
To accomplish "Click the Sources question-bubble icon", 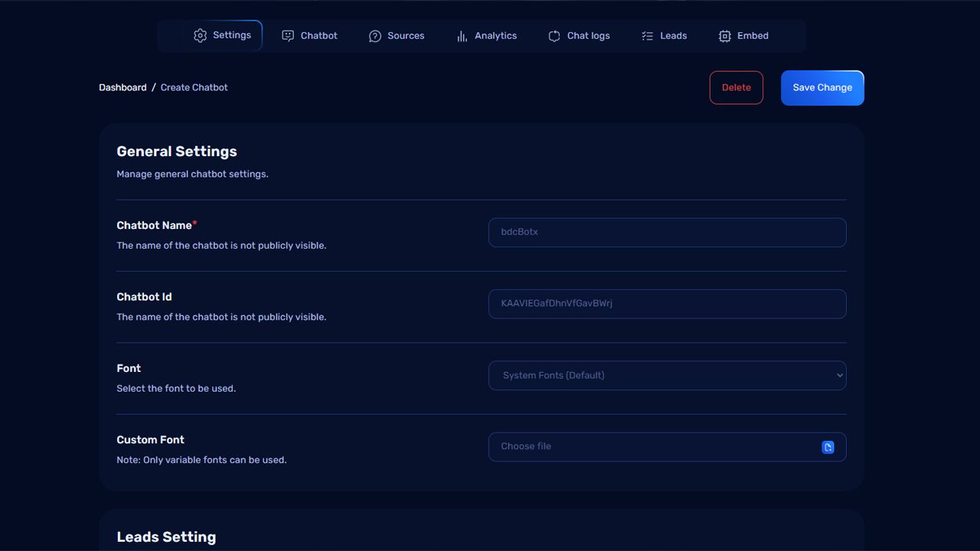I will tap(375, 36).
